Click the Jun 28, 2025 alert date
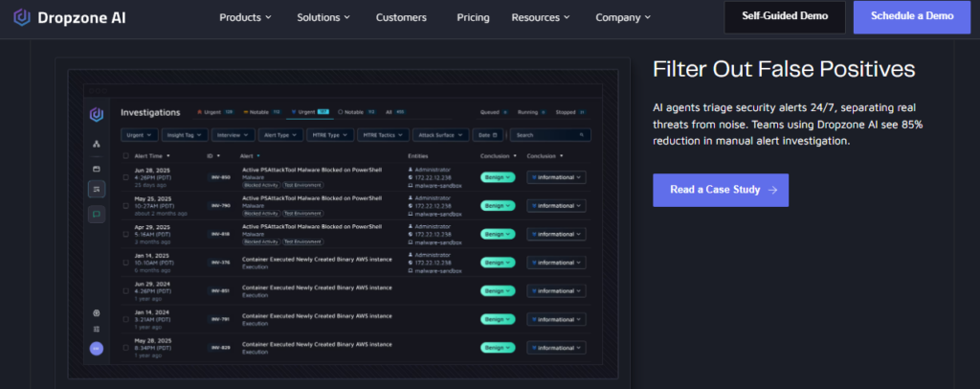The width and height of the screenshot is (980, 389). (x=150, y=171)
